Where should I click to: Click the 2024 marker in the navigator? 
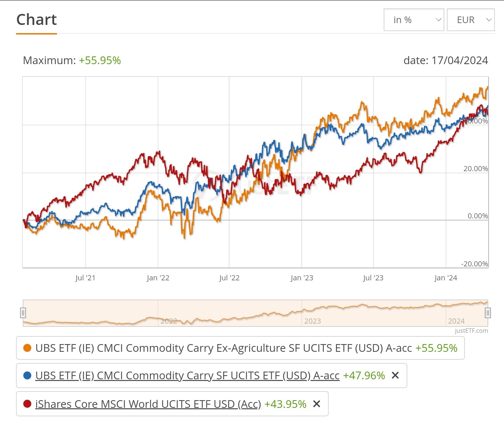456,321
